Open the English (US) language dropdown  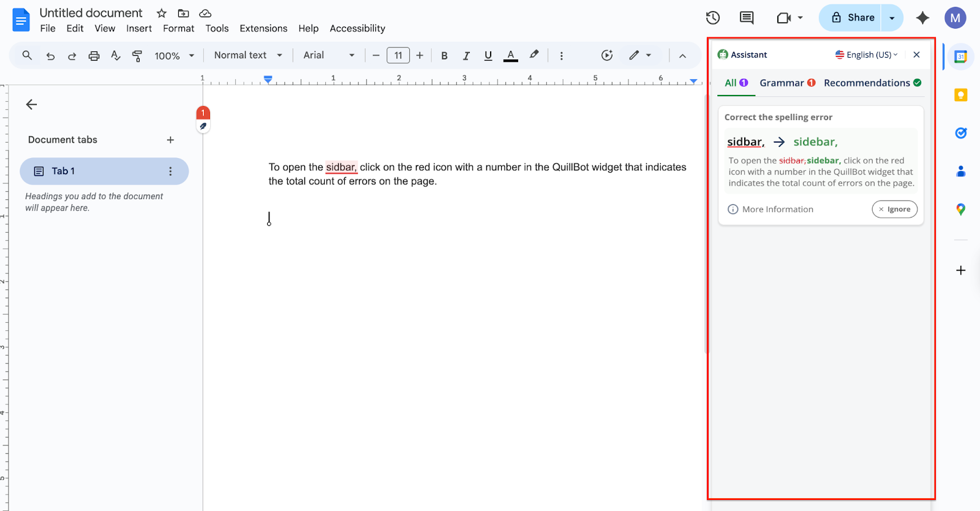point(867,55)
